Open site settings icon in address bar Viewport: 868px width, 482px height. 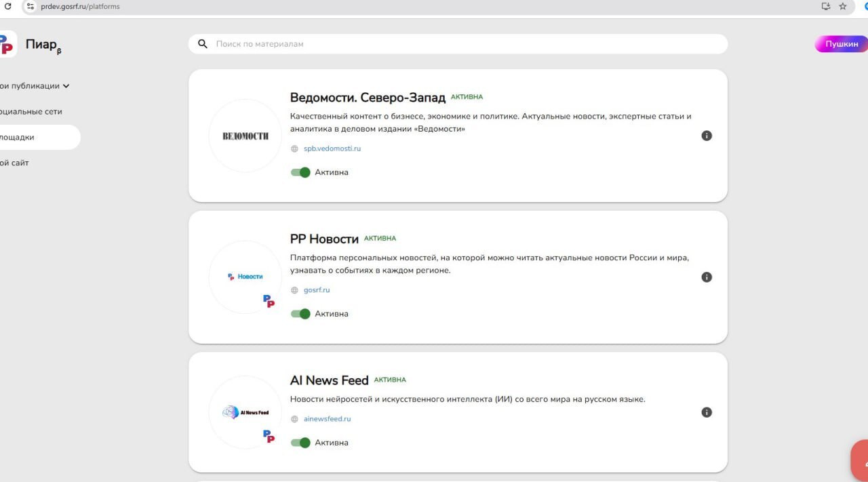click(30, 6)
